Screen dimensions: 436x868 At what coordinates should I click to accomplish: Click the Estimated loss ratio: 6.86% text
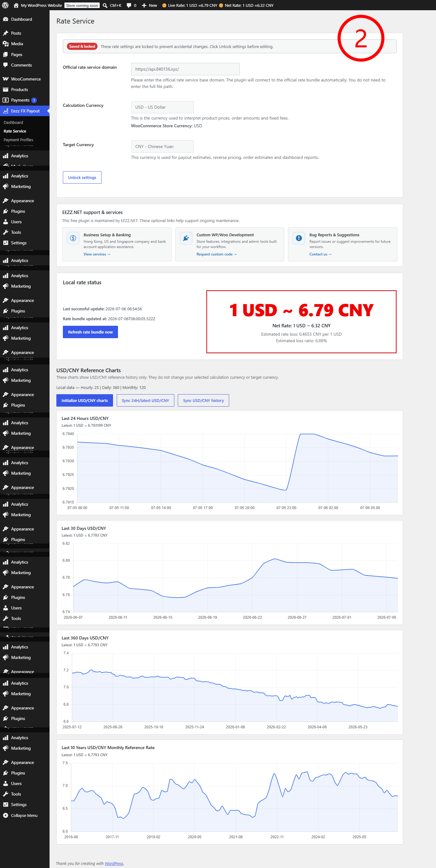(301, 341)
